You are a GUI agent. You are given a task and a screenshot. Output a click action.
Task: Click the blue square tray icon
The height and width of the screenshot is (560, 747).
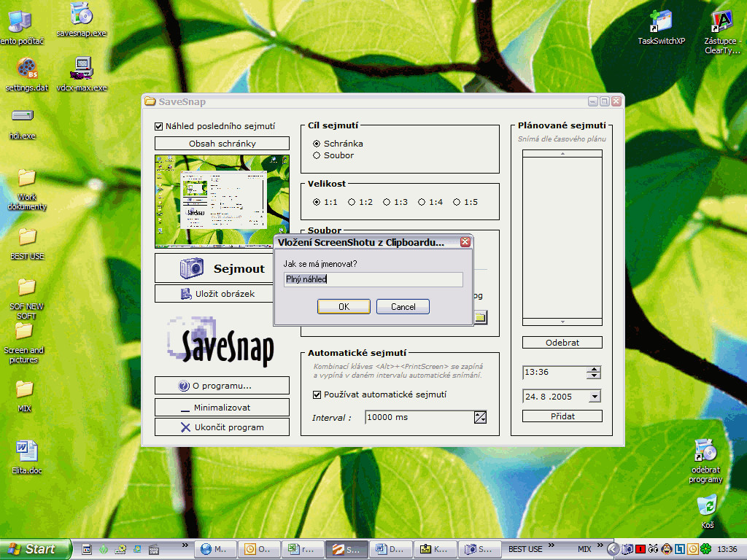(x=680, y=549)
